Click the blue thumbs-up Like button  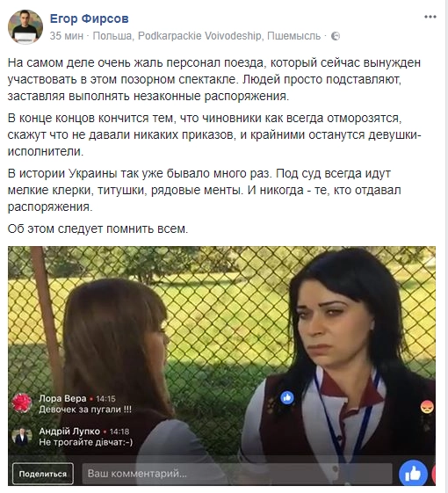click(413, 474)
